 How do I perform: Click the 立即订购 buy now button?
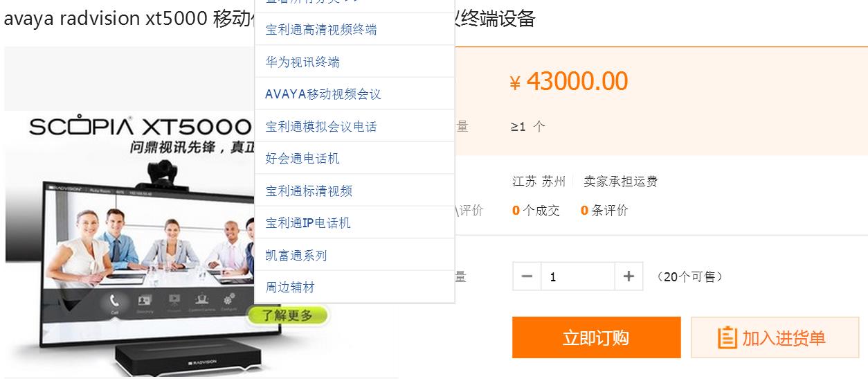(596, 337)
